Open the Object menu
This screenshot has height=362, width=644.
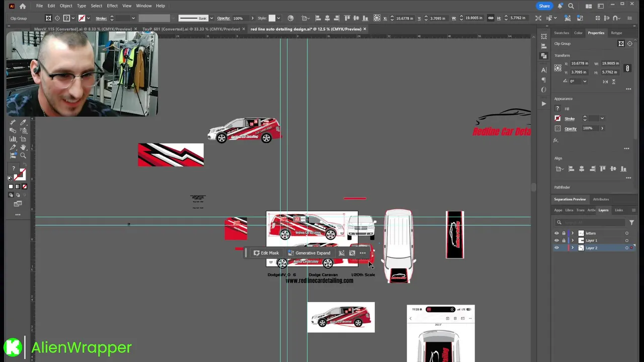click(x=66, y=6)
